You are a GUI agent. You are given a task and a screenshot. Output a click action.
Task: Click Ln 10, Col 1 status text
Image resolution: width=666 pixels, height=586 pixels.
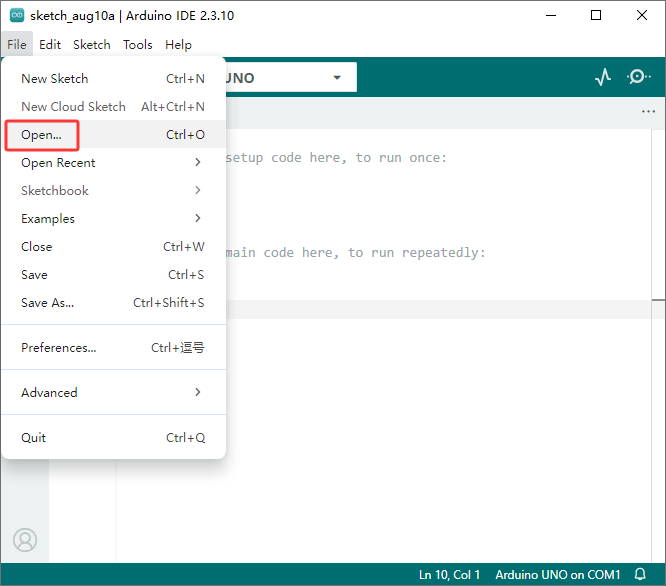coord(449,575)
